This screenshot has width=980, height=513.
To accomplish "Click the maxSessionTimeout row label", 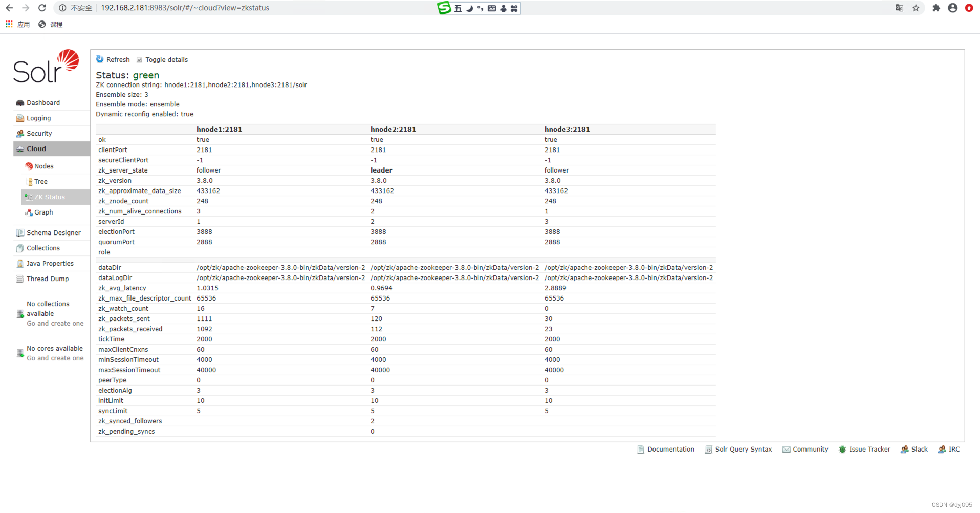I will (129, 370).
